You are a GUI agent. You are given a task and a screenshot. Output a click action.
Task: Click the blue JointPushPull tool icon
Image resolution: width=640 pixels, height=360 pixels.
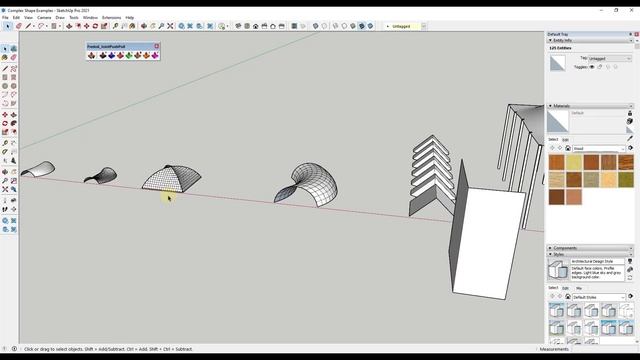pos(111,56)
